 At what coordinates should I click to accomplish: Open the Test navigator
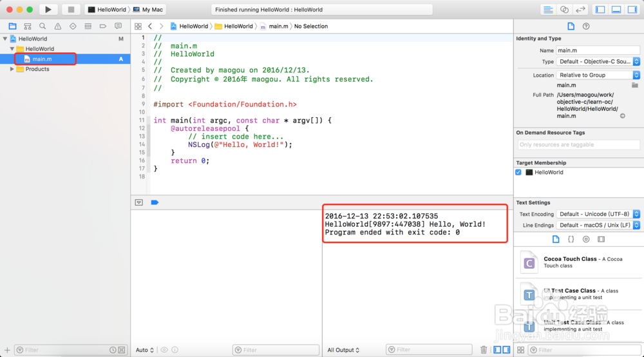[73, 26]
